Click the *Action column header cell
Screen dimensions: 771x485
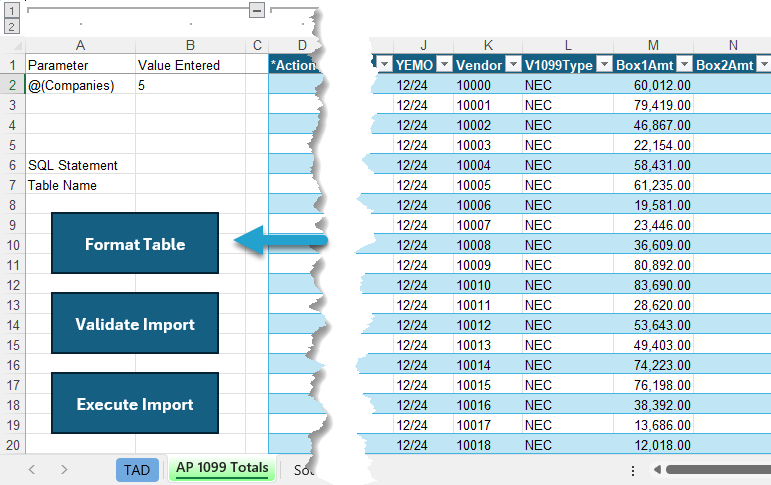point(293,65)
